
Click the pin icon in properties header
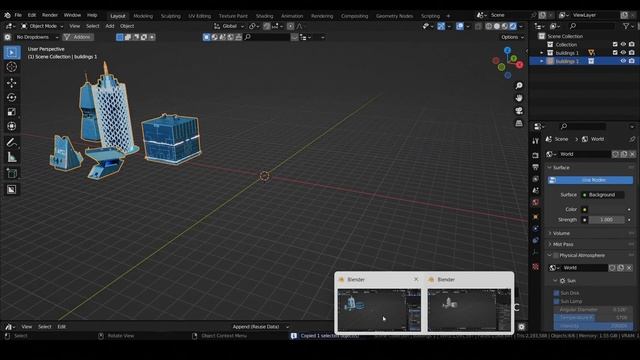pos(632,139)
